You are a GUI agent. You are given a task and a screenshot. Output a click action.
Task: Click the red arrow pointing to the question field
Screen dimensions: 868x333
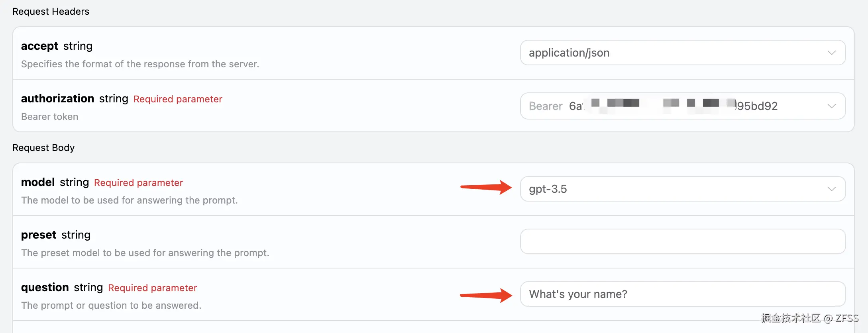[485, 295]
